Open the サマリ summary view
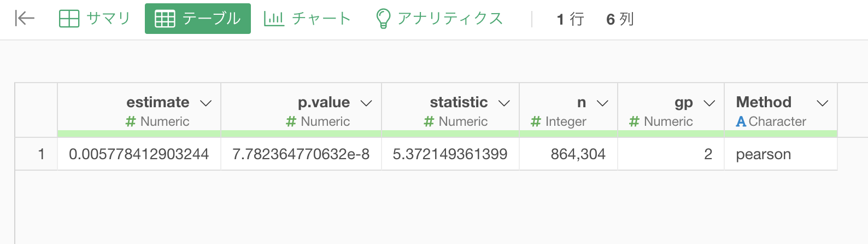Screen dimensions: 868x244 (x=95, y=19)
